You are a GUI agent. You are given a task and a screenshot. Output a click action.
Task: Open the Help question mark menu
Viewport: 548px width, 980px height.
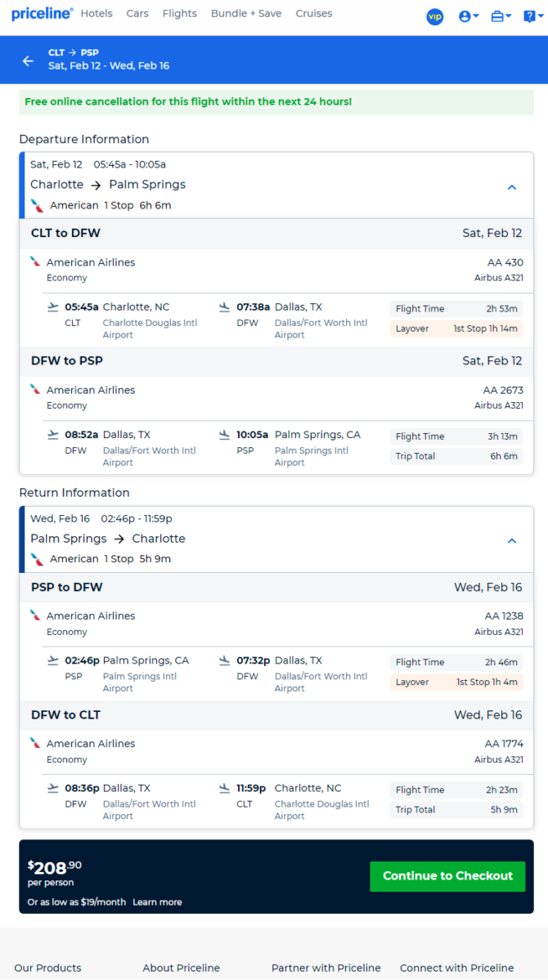pos(533,17)
